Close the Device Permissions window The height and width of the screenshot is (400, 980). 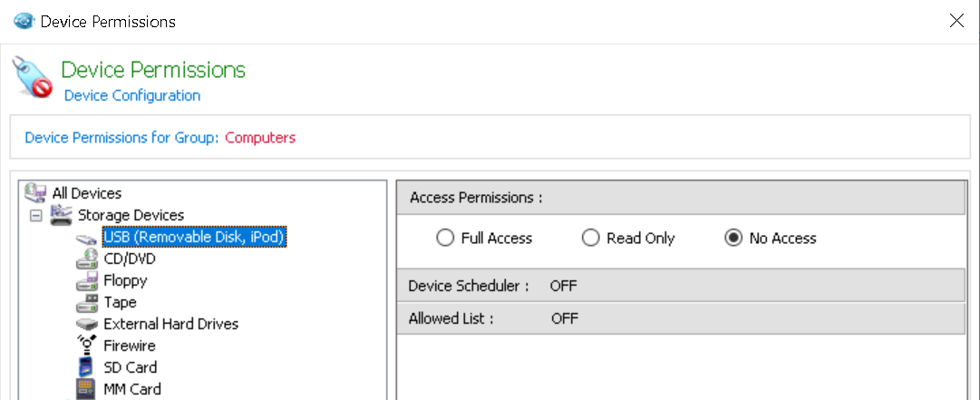click(x=956, y=21)
